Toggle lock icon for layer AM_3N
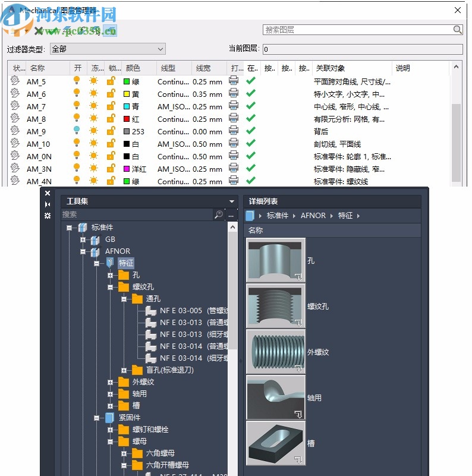Viewport: 472px width, 476px height. [x=111, y=168]
